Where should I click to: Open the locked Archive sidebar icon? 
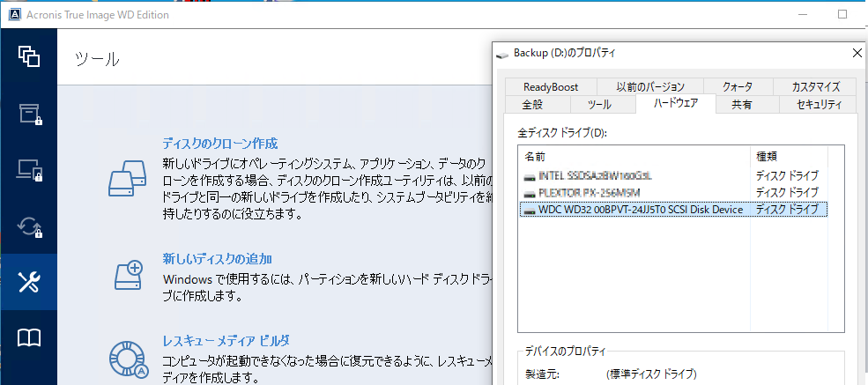[31, 114]
